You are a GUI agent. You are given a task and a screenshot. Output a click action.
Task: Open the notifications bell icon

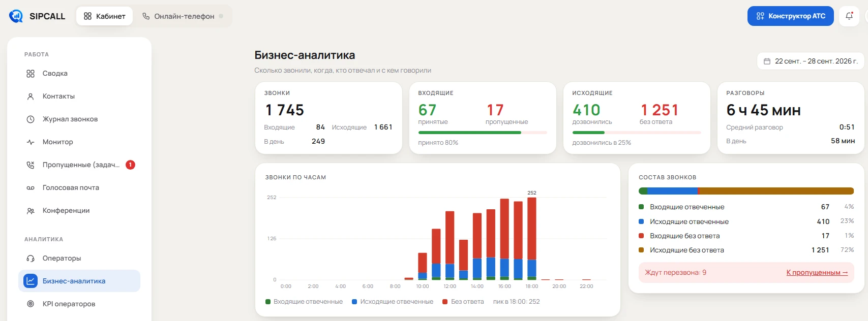click(x=849, y=16)
